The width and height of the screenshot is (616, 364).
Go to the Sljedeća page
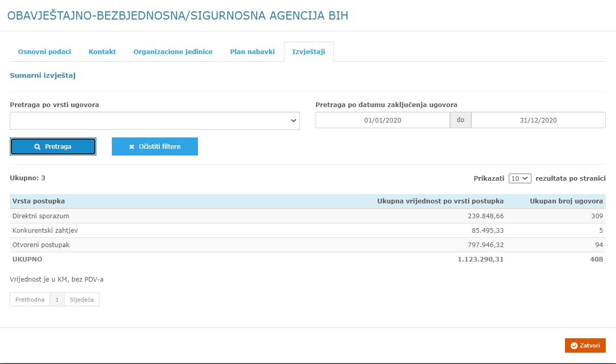click(82, 300)
